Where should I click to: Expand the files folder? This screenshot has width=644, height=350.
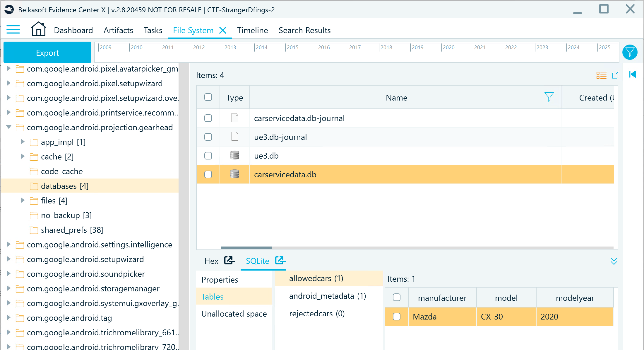23,201
